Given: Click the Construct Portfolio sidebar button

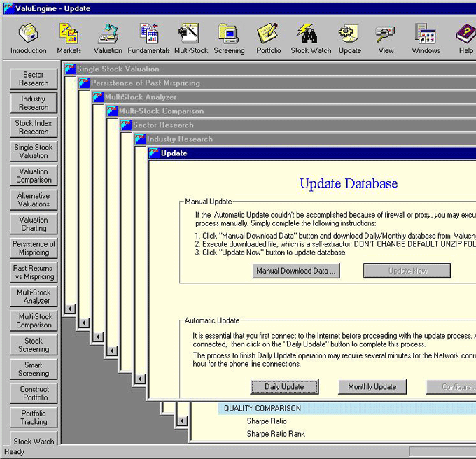Looking at the screenshot, I should coord(34,393).
